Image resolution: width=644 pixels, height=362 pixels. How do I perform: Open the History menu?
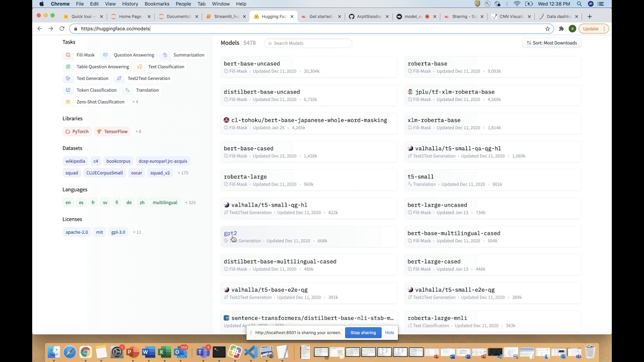point(130,4)
